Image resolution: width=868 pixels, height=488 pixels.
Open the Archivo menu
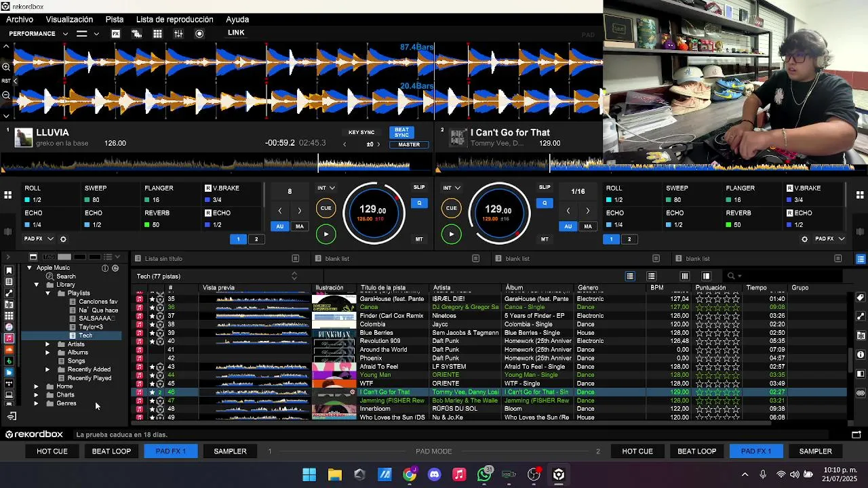click(20, 20)
